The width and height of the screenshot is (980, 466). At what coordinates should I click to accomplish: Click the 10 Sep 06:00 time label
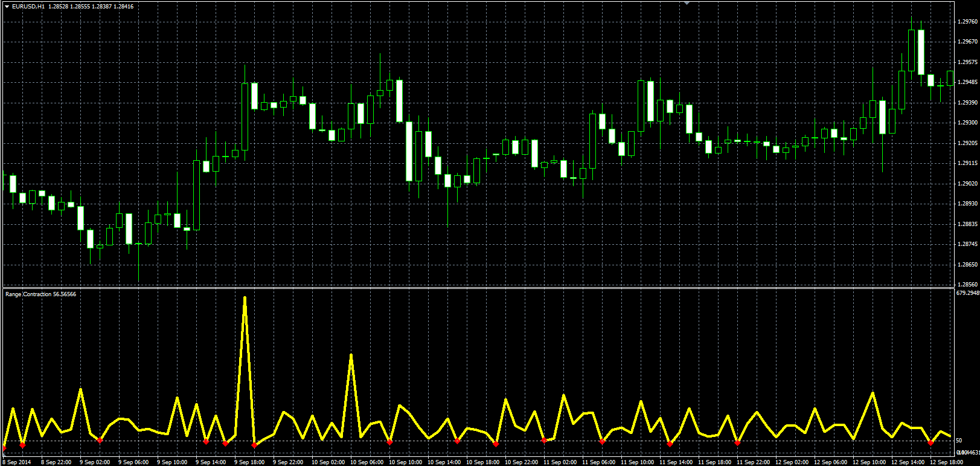[x=367, y=462]
